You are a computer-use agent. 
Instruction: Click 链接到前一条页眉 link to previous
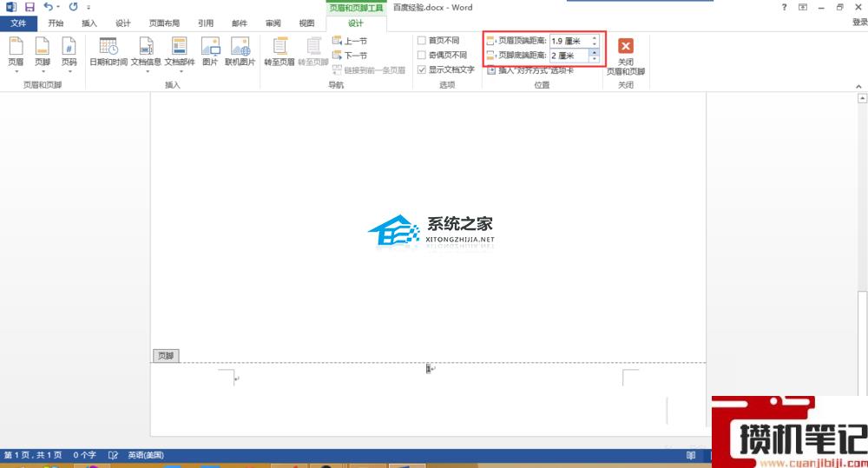point(369,70)
